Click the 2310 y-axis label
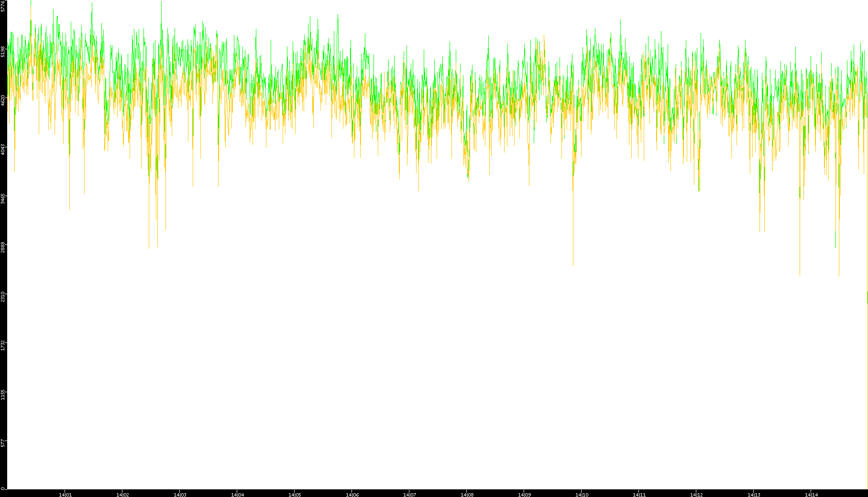Screen dimensions: 868x497 3,297
